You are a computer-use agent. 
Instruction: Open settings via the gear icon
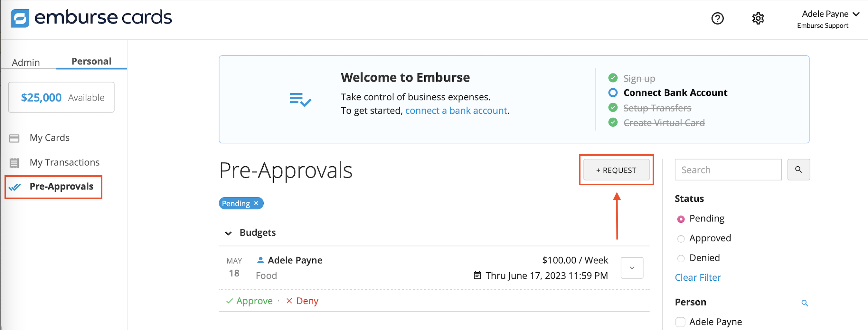click(x=758, y=18)
